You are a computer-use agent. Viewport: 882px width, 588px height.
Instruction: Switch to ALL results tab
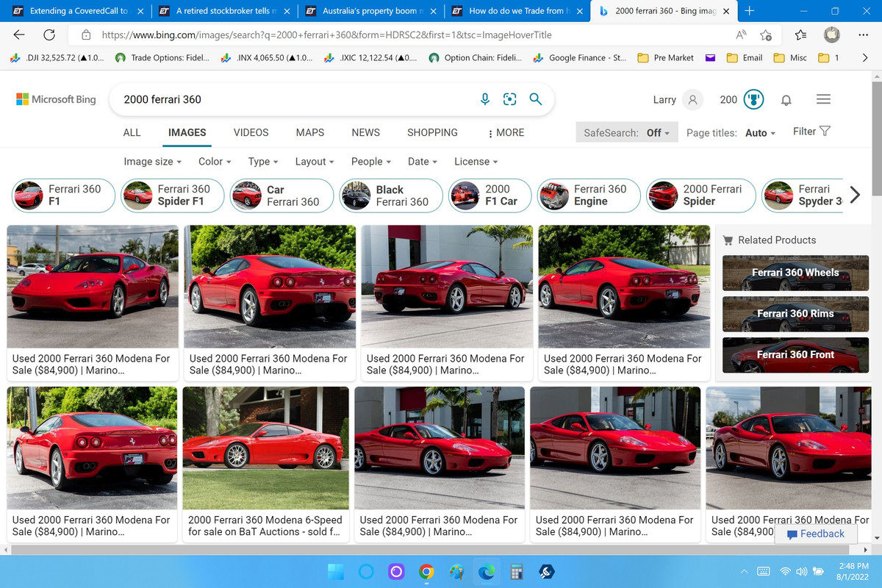(x=132, y=132)
